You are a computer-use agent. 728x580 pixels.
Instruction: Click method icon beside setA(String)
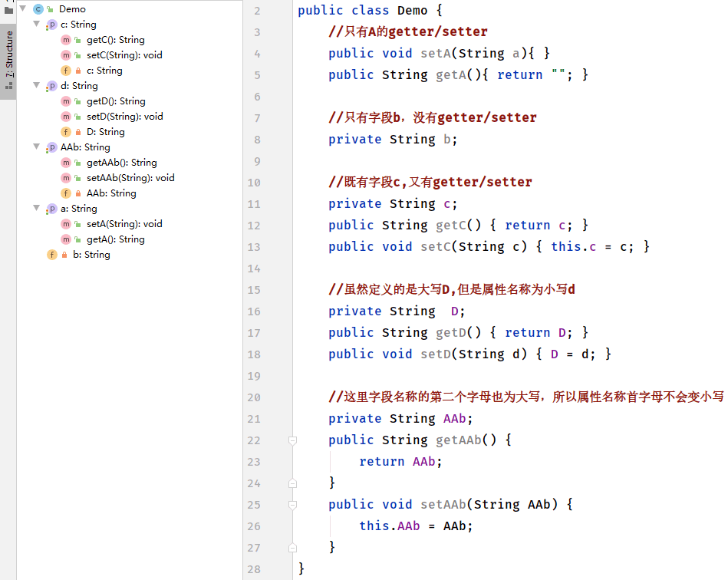pyautogui.click(x=66, y=224)
